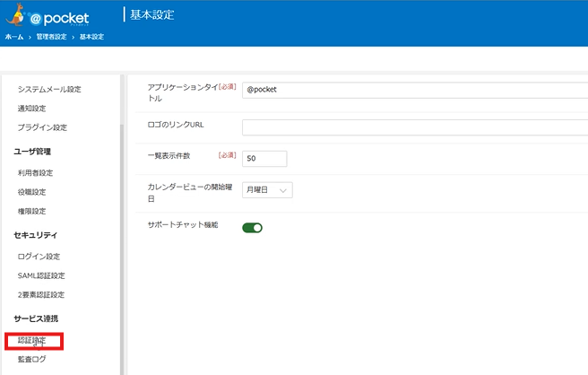Go to ホーム breadcrumb link
The width and height of the screenshot is (588, 375).
coord(14,37)
